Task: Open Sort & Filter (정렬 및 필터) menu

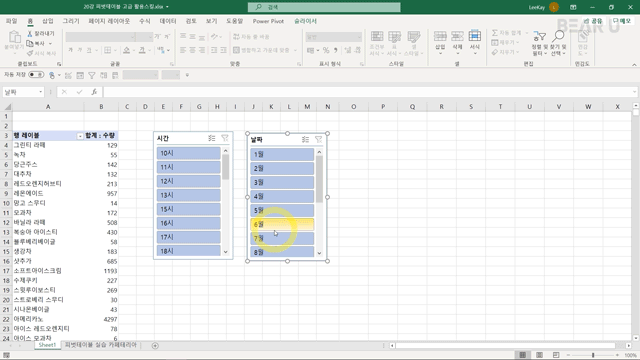Action: coord(539,43)
